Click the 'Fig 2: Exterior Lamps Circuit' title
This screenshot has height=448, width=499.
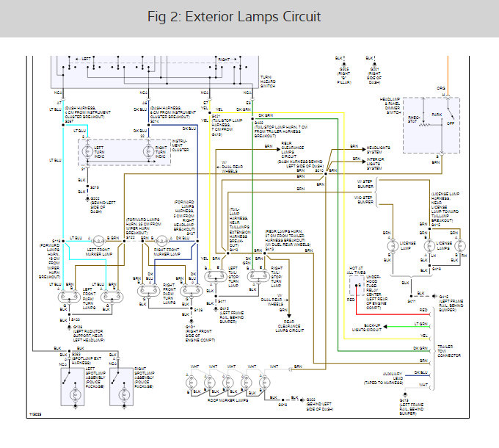click(234, 17)
